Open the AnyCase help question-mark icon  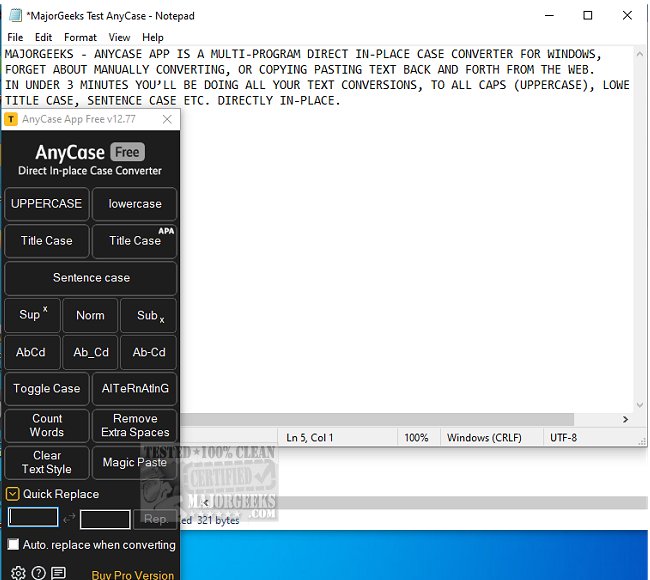pos(39,573)
